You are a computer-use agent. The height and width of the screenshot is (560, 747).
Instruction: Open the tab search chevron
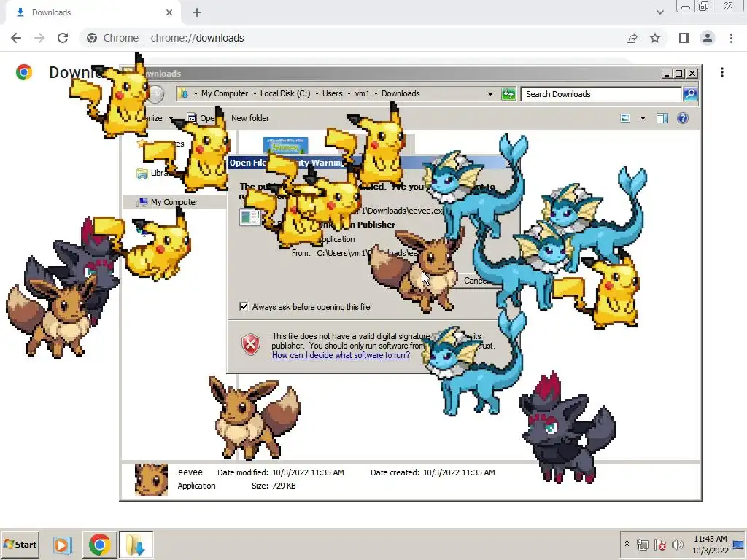pos(659,12)
